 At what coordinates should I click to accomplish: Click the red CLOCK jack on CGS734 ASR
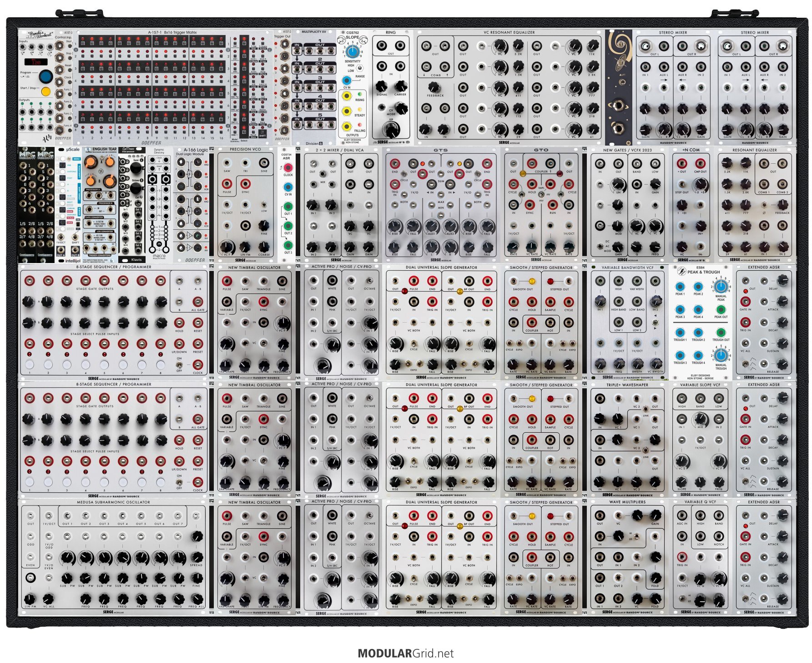pyautogui.click(x=288, y=167)
